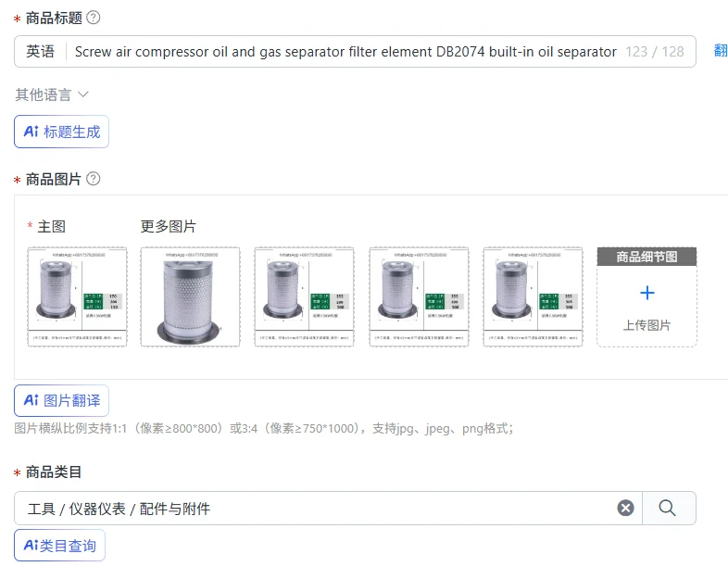Click plus icon to upload detail image
Image resolution: width=728 pixels, height=579 pixels.
(646, 293)
